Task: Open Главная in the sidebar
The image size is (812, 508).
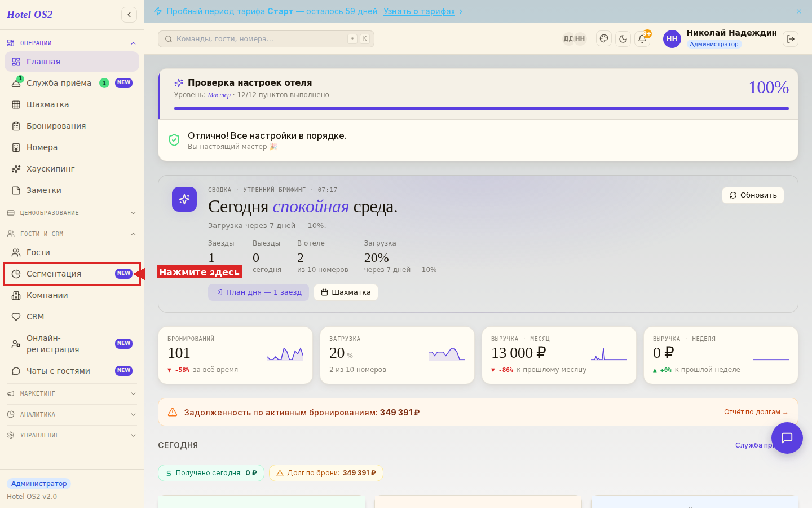Action: pos(72,62)
